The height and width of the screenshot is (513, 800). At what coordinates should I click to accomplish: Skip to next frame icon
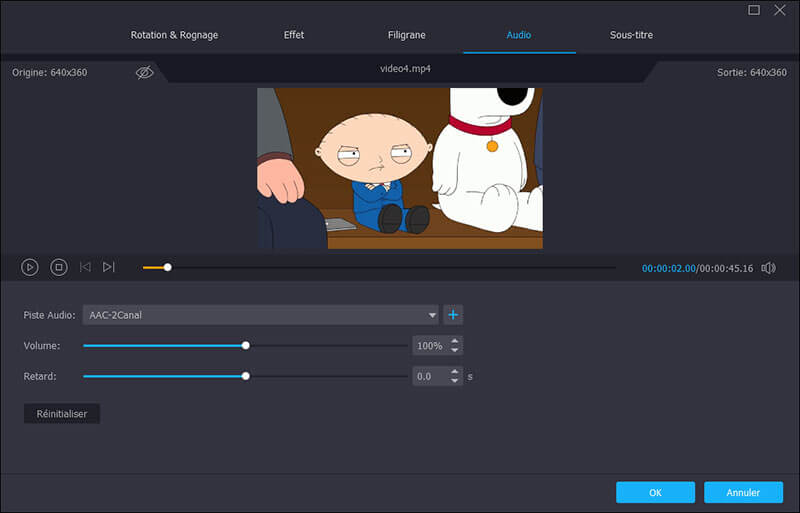point(109,267)
